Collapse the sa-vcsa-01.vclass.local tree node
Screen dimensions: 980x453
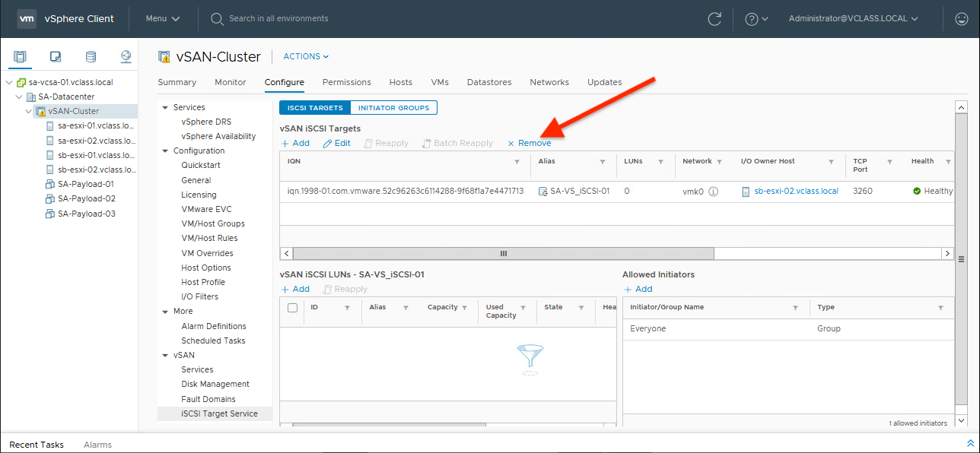(8, 82)
